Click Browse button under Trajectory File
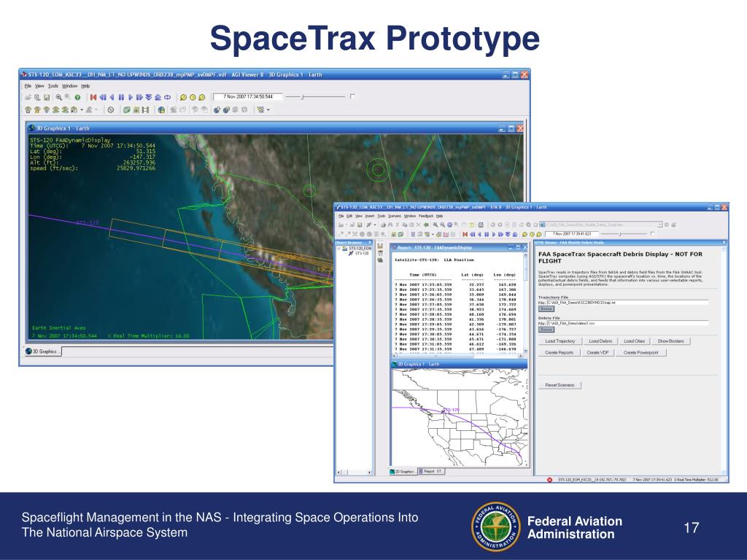Screen dimensions: 747x560 click(x=546, y=308)
